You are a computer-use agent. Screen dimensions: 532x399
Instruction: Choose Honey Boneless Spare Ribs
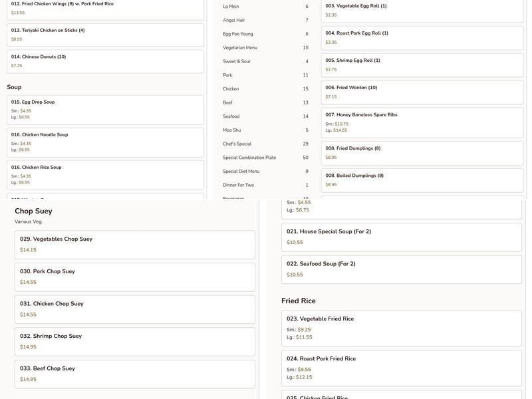[422, 122]
